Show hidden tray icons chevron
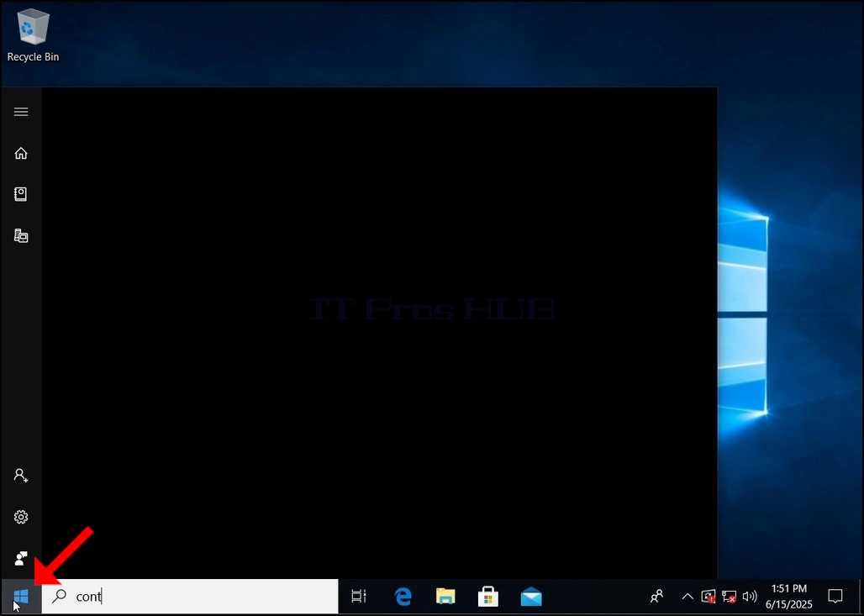 (x=688, y=596)
